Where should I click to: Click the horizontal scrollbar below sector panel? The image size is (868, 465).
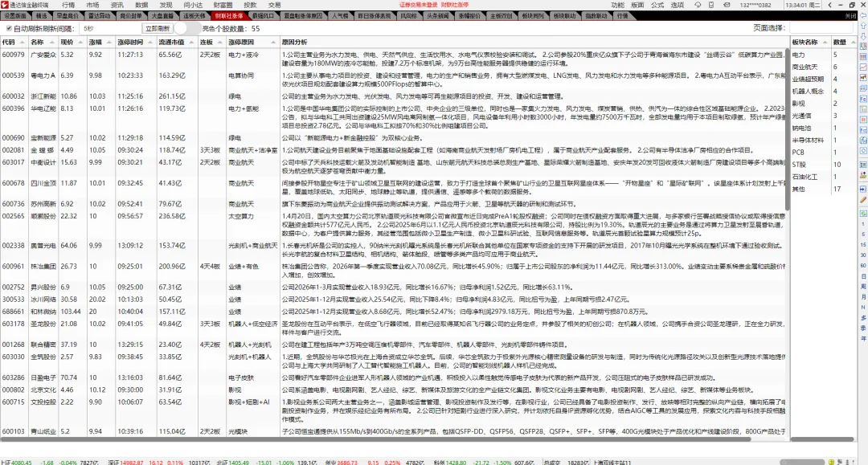[x=822, y=439]
